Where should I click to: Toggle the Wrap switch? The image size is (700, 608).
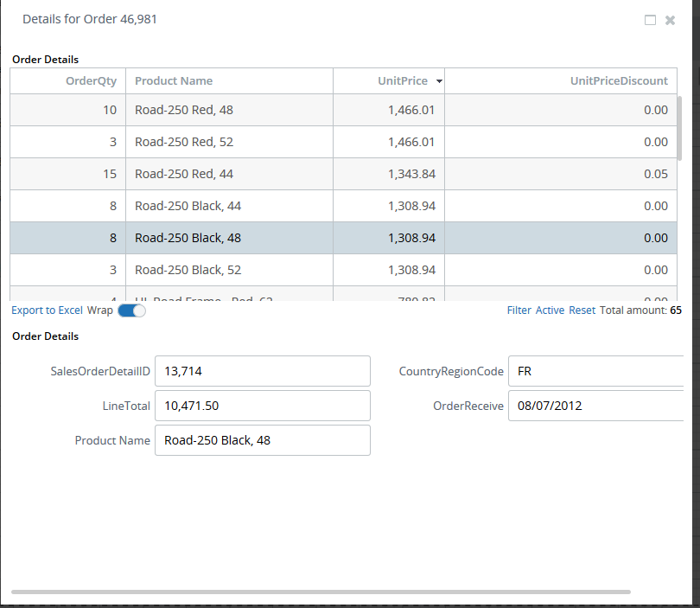pyautogui.click(x=131, y=310)
